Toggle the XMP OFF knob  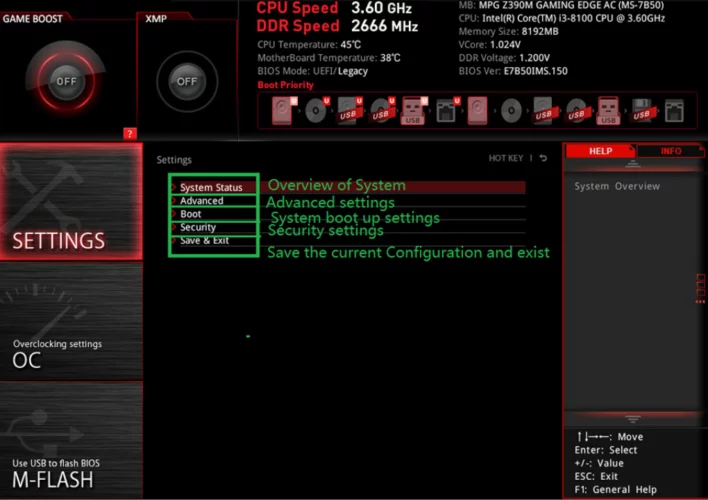(x=186, y=82)
